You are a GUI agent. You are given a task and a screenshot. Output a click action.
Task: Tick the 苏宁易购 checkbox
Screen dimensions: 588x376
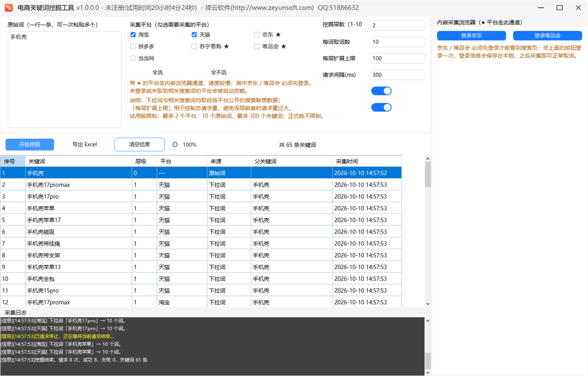(195, 46)
